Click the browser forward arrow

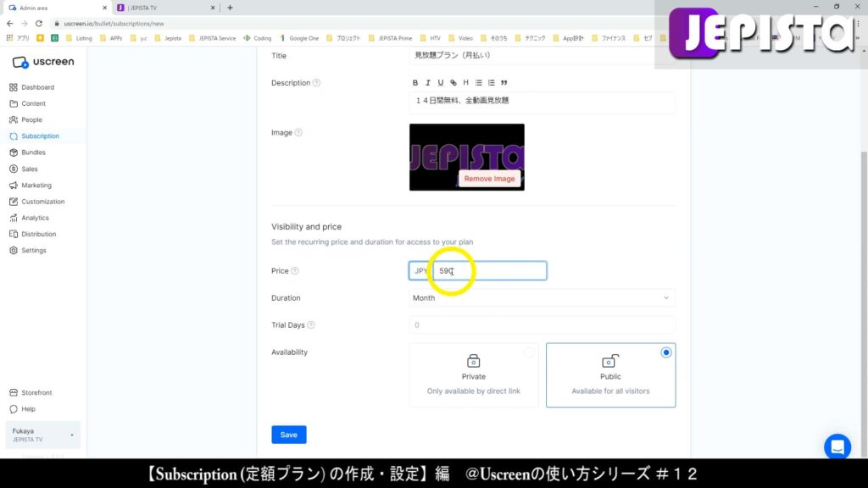click(25, 24)
